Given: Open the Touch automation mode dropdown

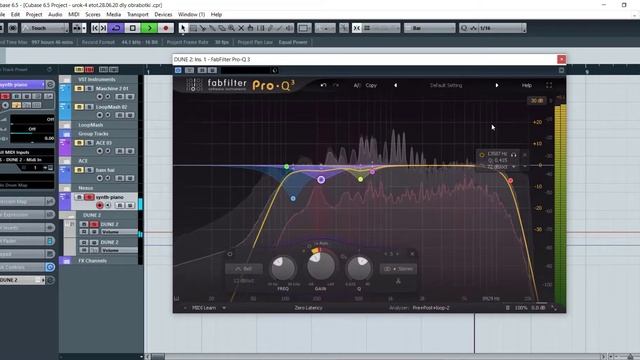Looking at the screenshot, I should point(45,28).
